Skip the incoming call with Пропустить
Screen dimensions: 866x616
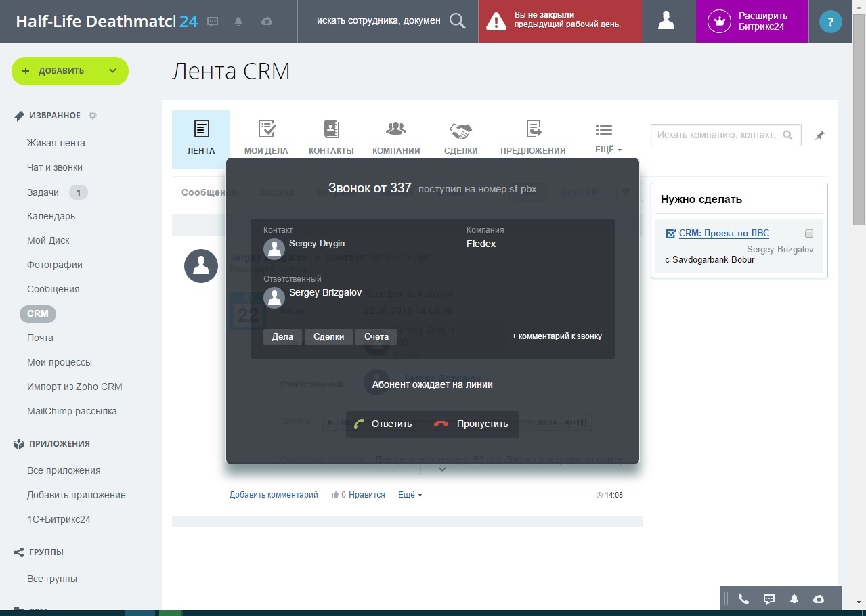471,424
